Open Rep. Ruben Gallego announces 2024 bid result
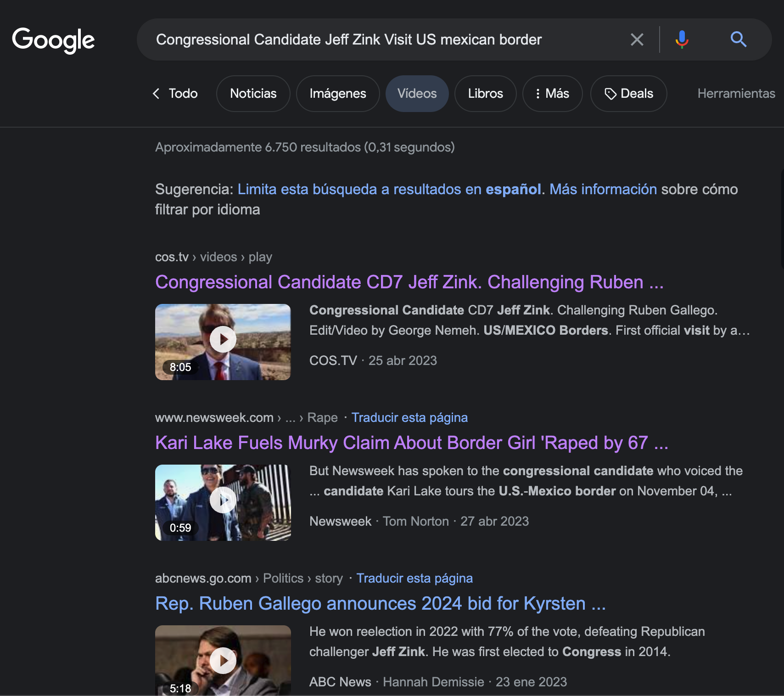784x696 pixels. 381,603
